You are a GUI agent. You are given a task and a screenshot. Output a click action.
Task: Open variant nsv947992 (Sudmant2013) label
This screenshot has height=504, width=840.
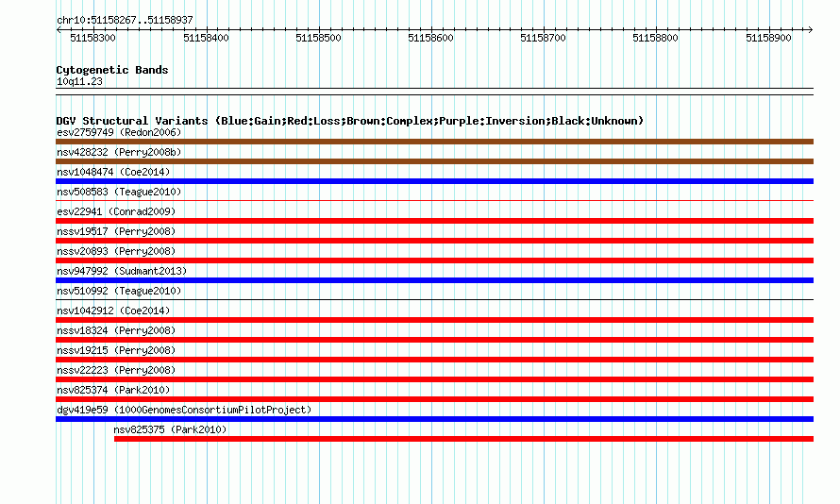pos(122,271)
